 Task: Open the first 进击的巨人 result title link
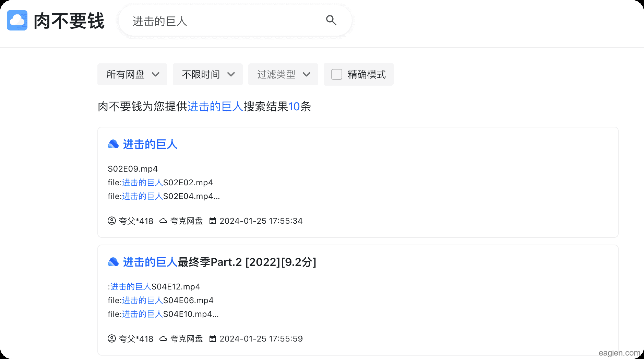(x=150, y=144)
